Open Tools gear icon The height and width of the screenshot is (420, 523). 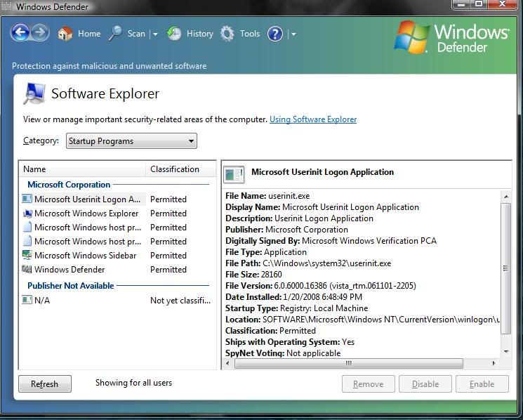pyautogui.click(x=227, y=34)
